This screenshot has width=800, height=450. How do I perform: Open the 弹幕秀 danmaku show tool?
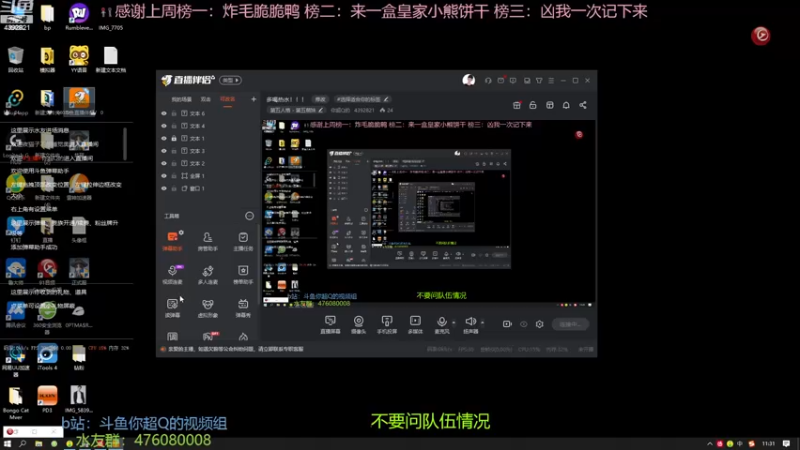(243, 308)
